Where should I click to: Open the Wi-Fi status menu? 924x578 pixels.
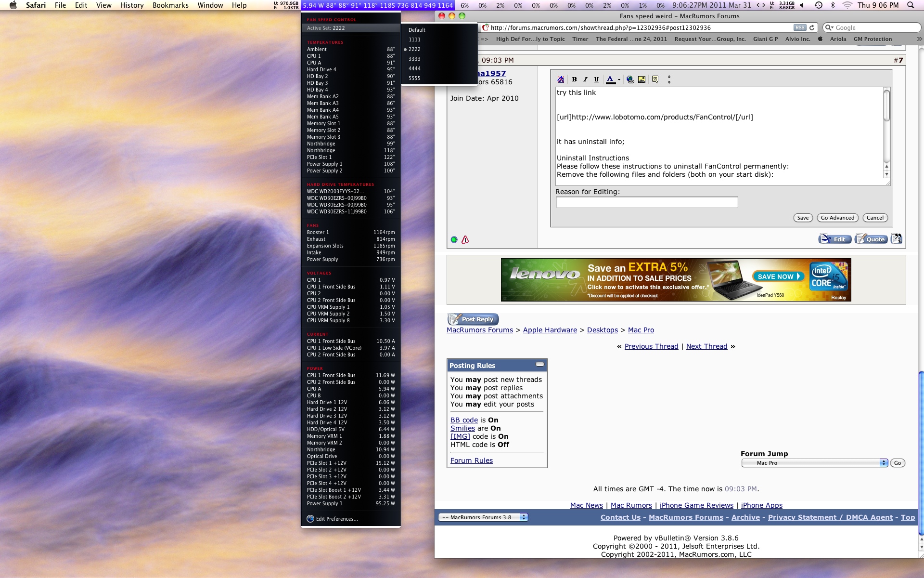pos(847,5)
